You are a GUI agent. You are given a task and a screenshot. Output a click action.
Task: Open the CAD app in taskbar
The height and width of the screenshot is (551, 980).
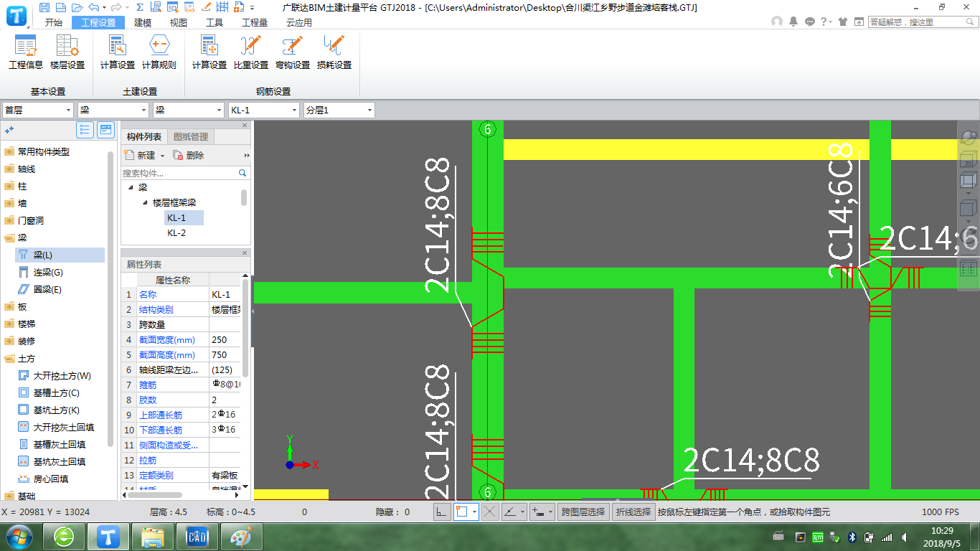point(197,536)
